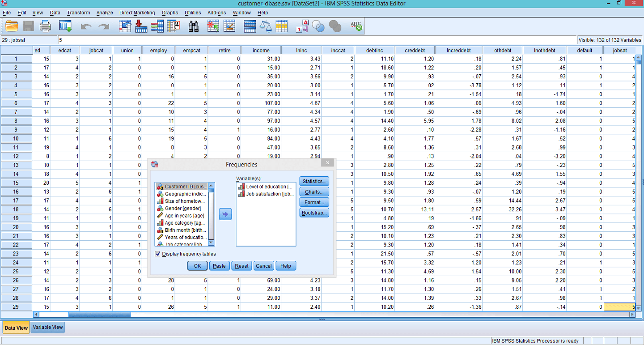Click the Find binoculars icon

[193, 26]
